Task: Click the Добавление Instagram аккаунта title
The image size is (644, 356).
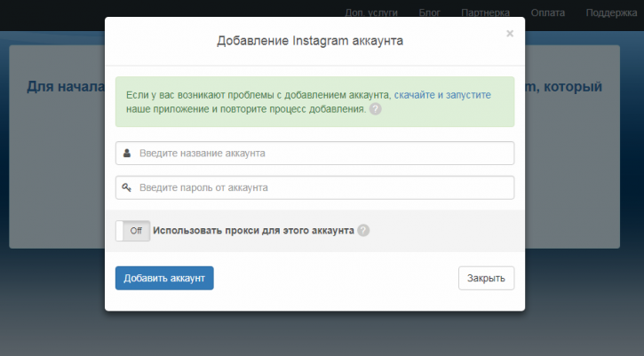Action: click(310, 41)
